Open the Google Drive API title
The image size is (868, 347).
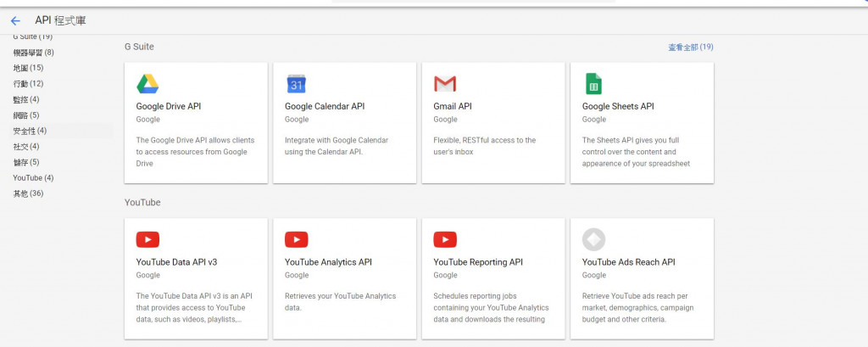click(x=169, y=106)
